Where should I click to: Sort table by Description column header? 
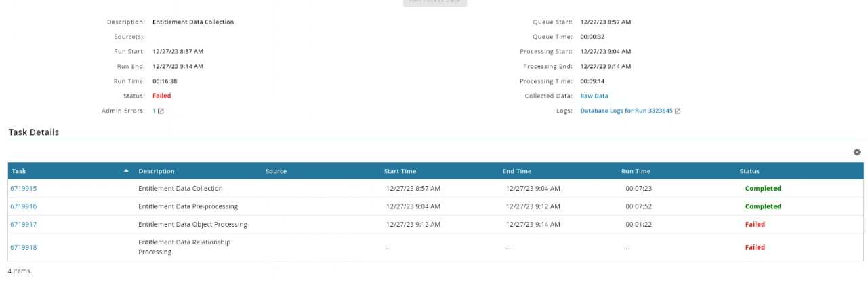(x=157, y=171)
